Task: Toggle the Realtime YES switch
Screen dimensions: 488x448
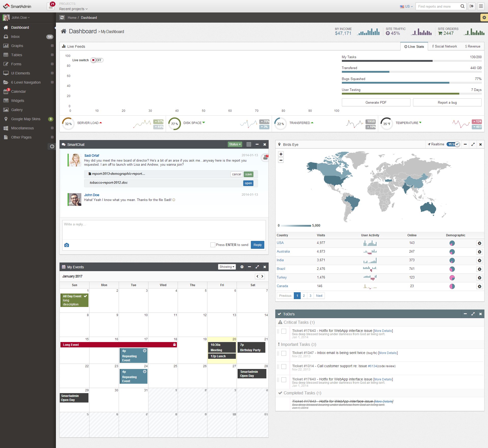Action: (x=453, y=144)
